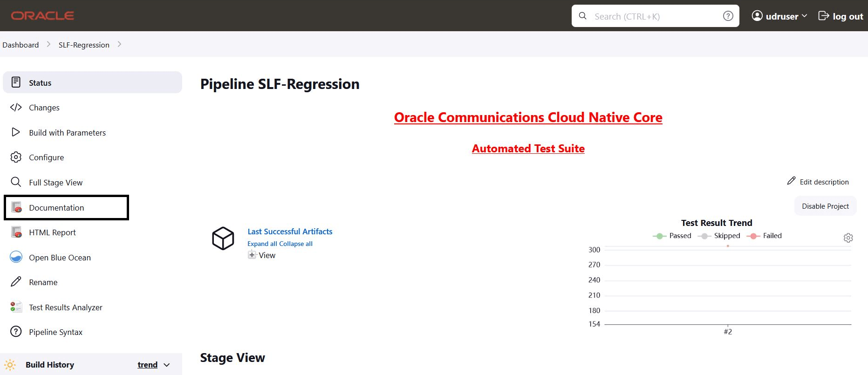
Task: Click the Automated Test Suite heading link
Action: click(x=528, y=149)
